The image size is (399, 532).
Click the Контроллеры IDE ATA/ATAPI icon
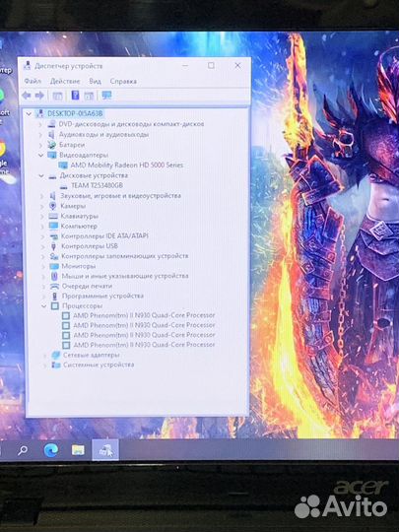(x=53, y=236)
